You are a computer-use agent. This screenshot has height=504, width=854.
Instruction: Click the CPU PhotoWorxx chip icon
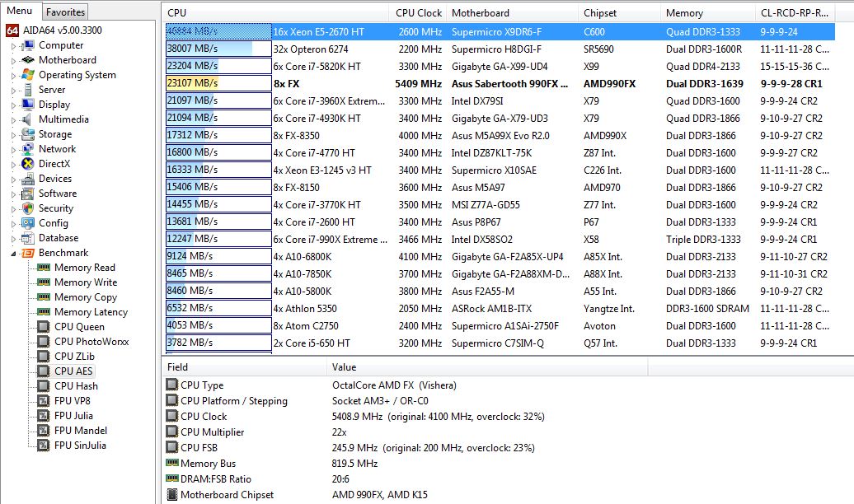pyautogui.click(x=44, y=341)
